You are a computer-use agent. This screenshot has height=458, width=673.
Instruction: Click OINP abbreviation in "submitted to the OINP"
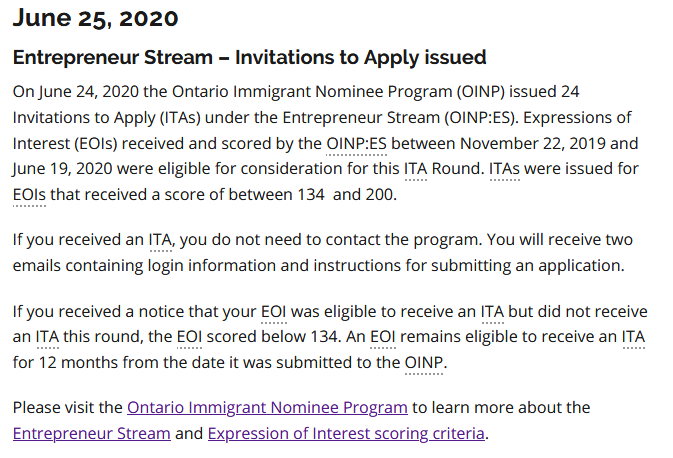pos(424,361)
